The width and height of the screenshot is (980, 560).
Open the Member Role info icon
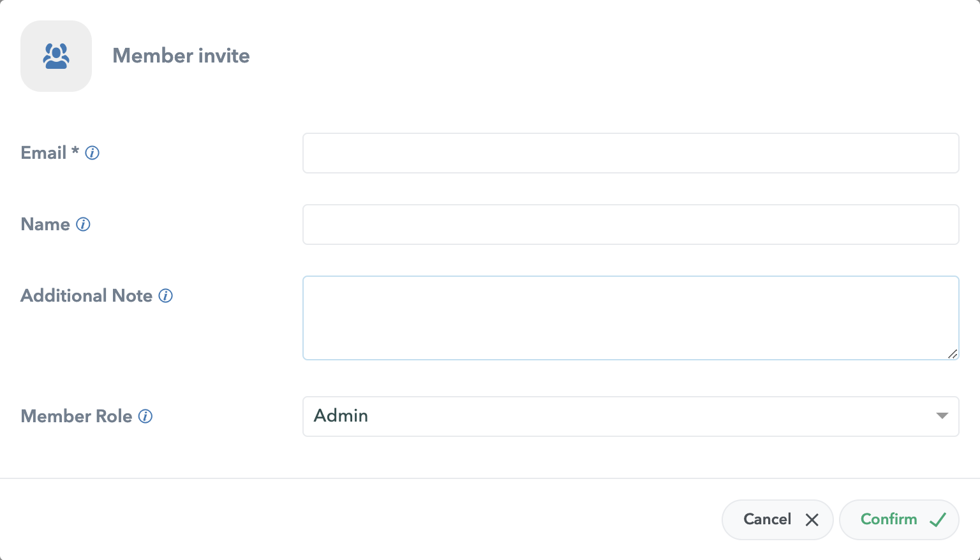click(145, 416)
